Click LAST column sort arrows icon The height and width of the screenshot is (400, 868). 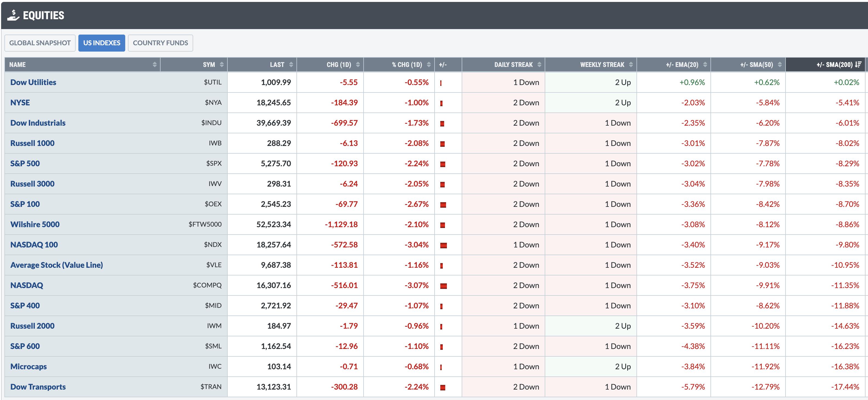click(x=291, y=64)
